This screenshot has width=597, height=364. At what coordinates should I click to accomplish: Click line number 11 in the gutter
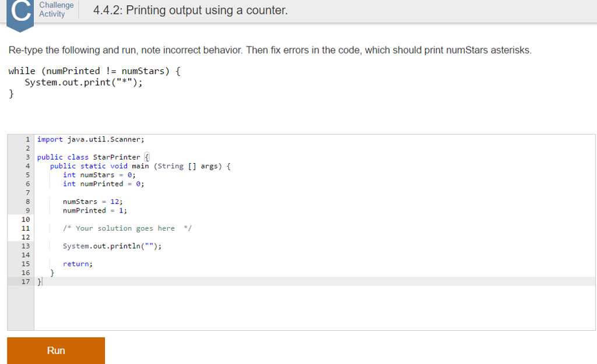pos(25,228)
